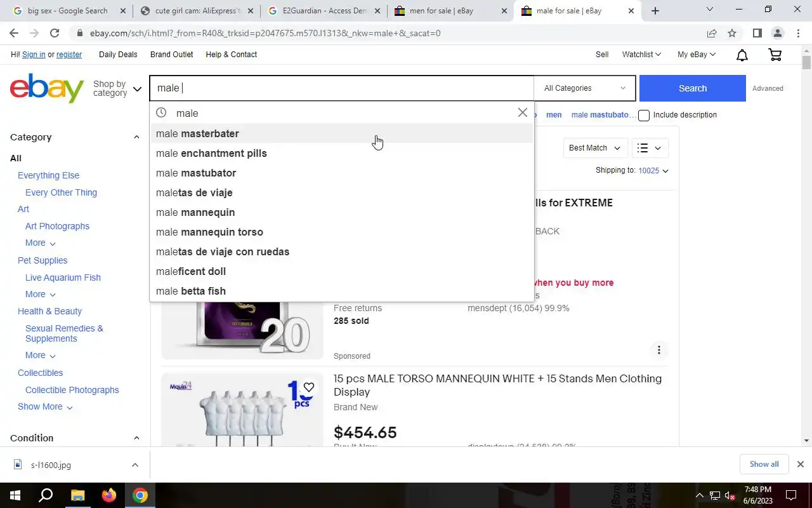Expand More under Art
Screen dimensions: 812x508
[40, 243]
